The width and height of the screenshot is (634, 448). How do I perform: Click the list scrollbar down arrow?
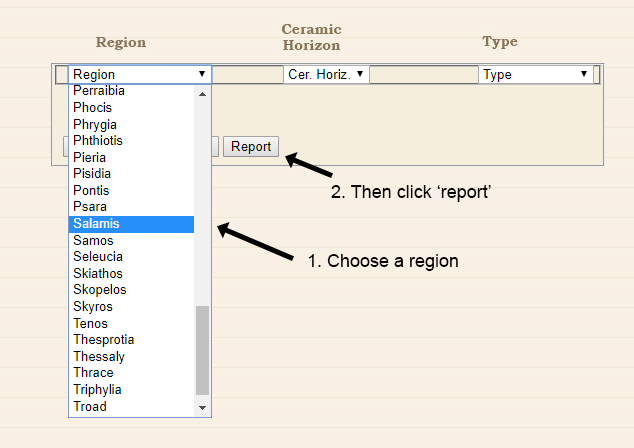pos(202,407)
